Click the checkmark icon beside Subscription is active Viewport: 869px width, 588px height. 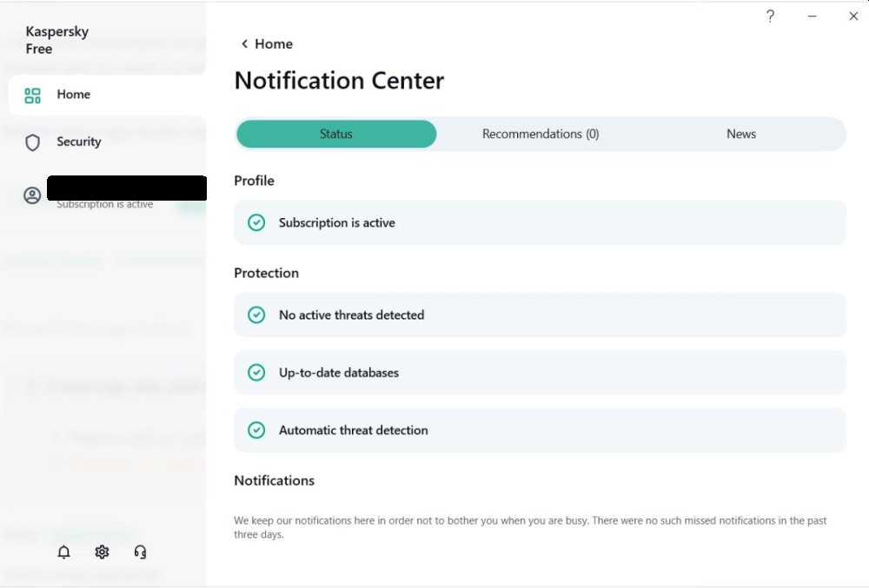(256, 223)
